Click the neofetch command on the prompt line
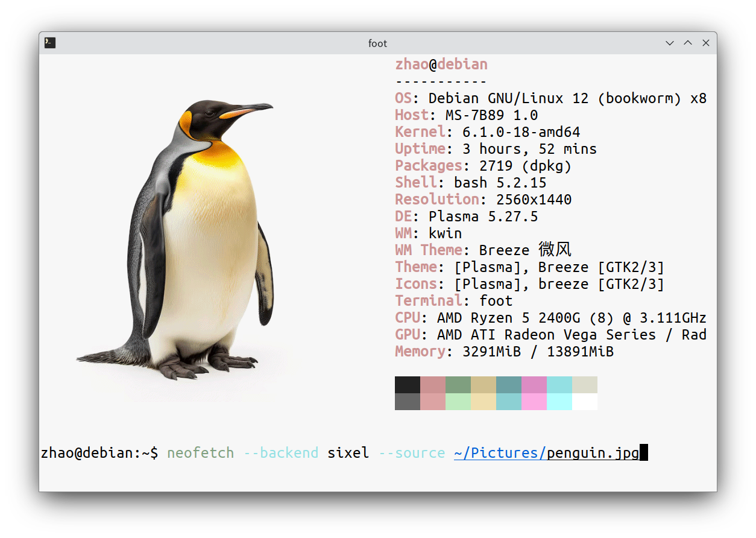Screen dimensions: 756x538 [200, 452]
